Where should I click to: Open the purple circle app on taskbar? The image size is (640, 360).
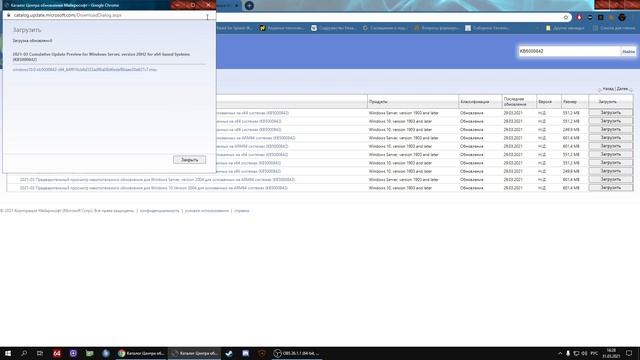(73, 353)
